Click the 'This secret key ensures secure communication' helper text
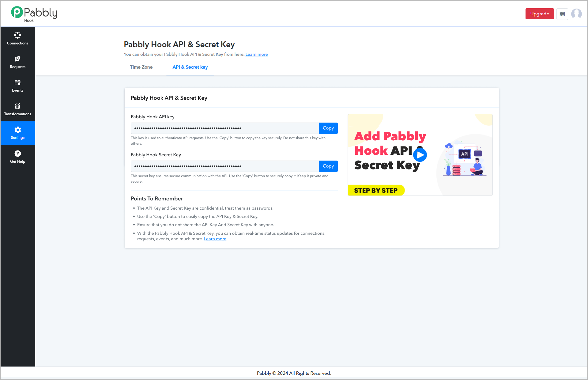 coord(230,179)
